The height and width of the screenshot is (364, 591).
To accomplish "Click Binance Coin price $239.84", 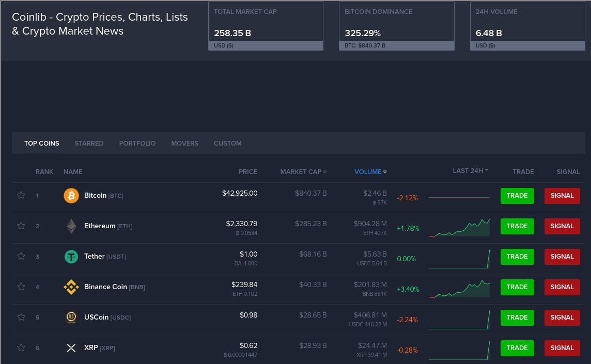I will point(245,284).
